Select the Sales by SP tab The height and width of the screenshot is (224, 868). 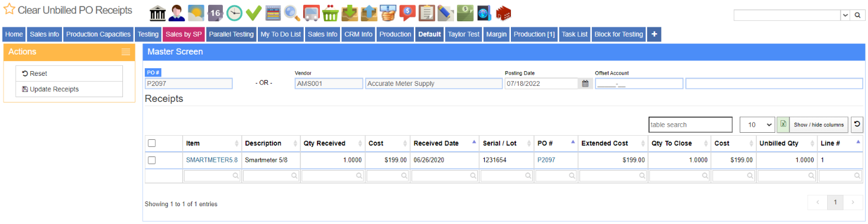click(x=183, y=34)
